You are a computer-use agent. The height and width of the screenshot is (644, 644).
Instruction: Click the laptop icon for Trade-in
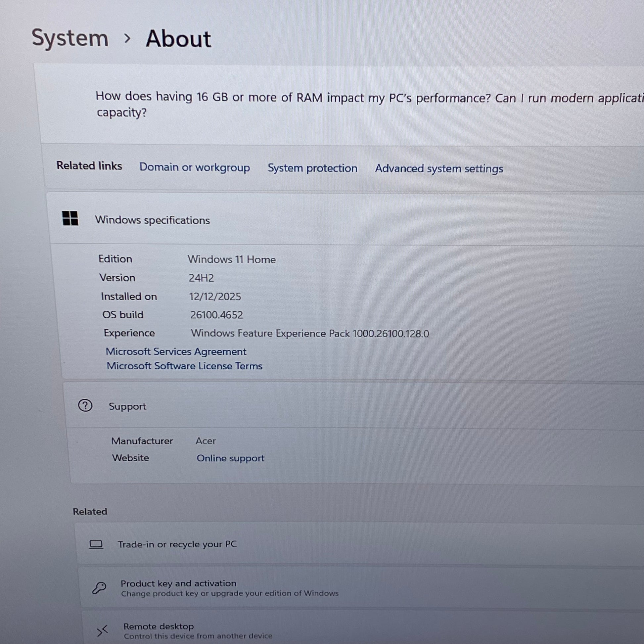[96, 544]
